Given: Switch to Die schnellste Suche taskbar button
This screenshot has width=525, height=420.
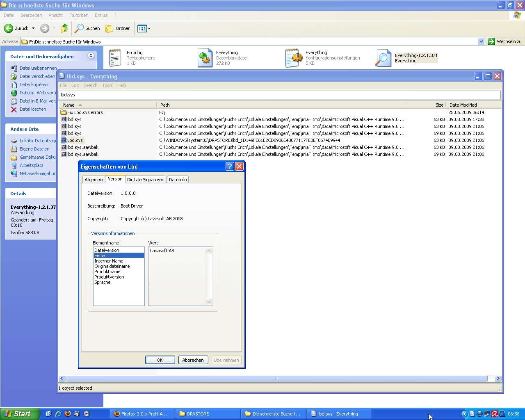Looking at the screenshot, I should point(274,414).
